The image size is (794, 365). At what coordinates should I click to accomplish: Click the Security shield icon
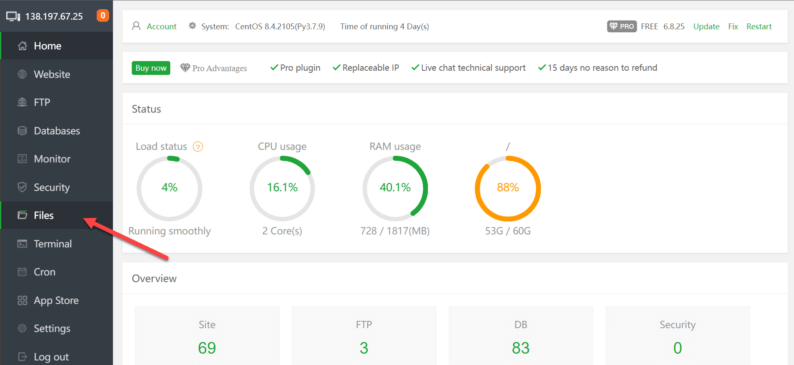22,187
